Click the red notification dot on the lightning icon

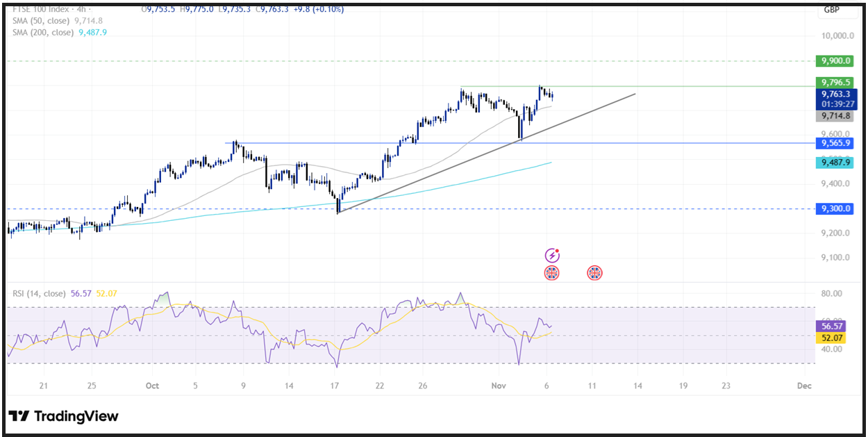556,249
